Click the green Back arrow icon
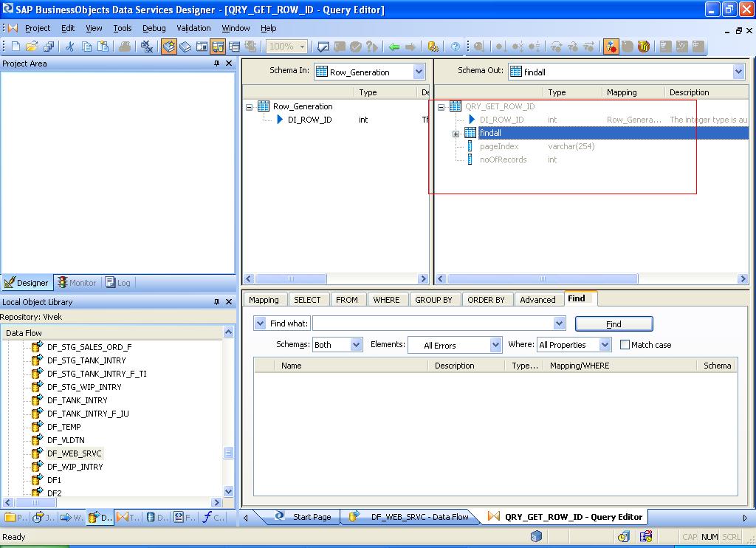756x548 pixels. pos(394,47)
